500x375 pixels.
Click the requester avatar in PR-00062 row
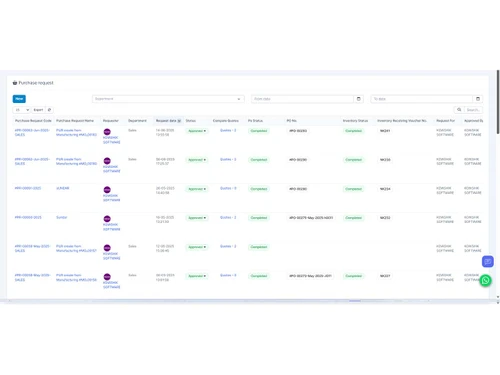tap(107, 161)
